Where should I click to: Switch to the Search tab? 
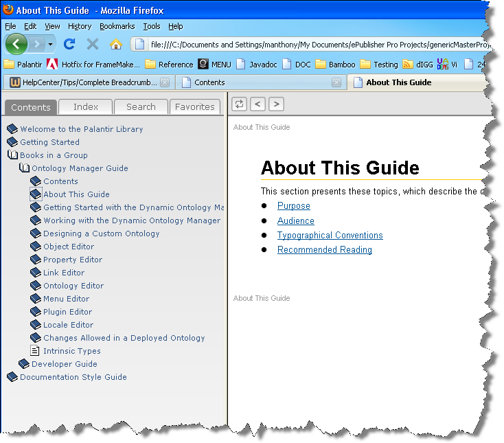(141, 106)
